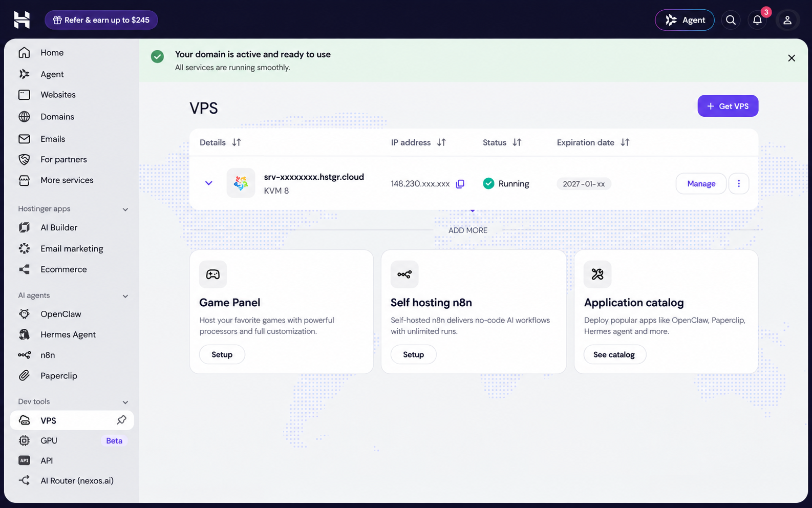Click the Game Panel controller icon
Viewport: 812px width, 508px height.
pos(213,274)
